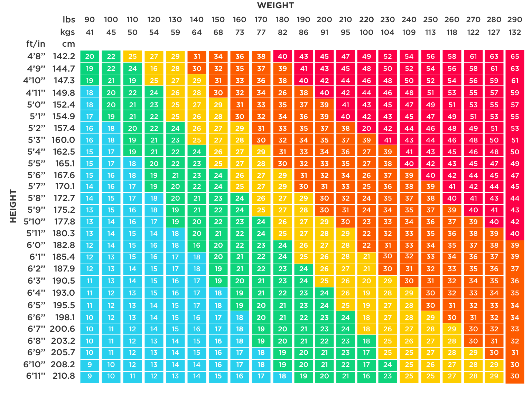Click BMI cell for 6'4" at 250 lbs
532x395 pixels.
(430, 293)
